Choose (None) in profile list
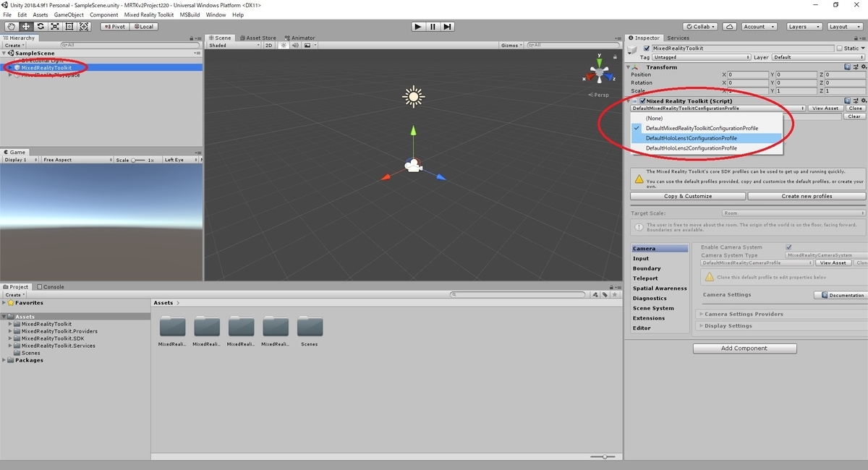 coord(707,118)
